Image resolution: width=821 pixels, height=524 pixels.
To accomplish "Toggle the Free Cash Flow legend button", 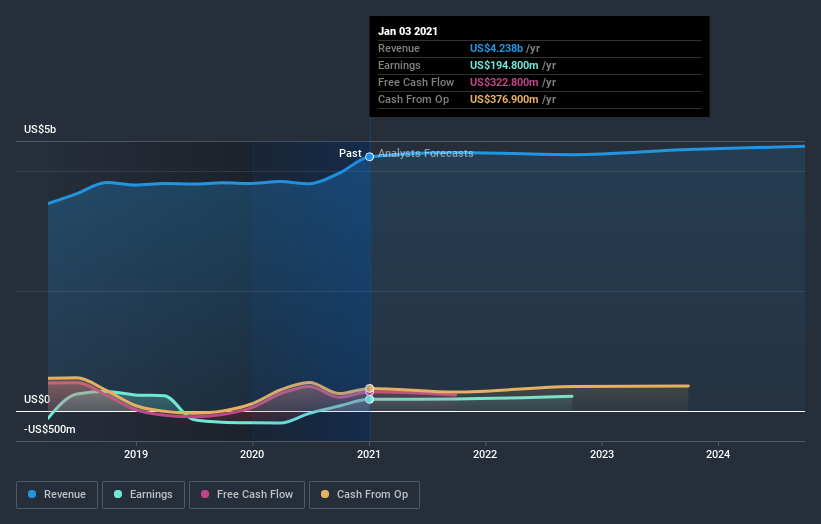I will point(247,495).
